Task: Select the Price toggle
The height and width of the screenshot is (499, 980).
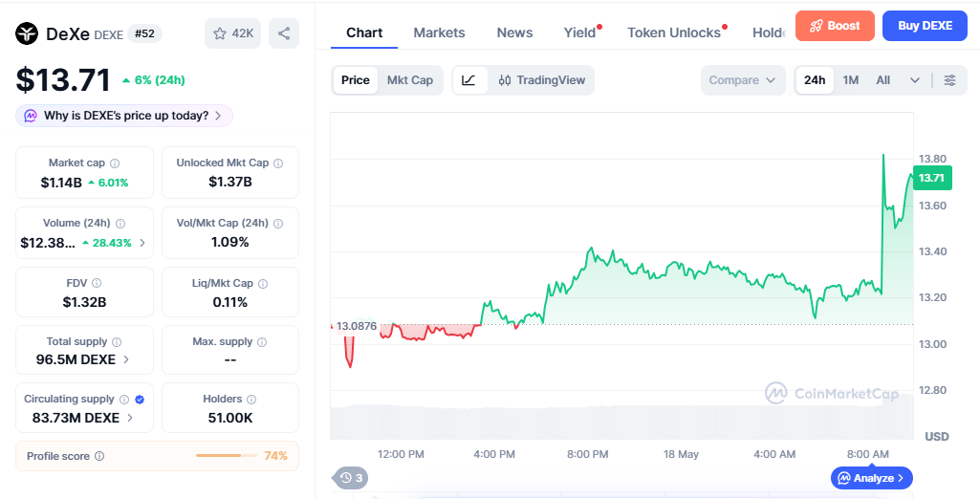Action: click(355, 80)
